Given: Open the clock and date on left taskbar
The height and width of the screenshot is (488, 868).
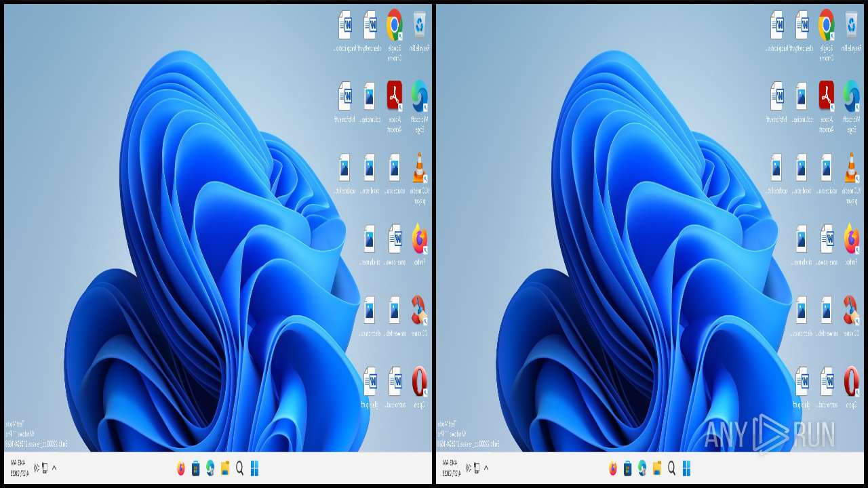Looking at the screenshot, I should pos(18,468).
